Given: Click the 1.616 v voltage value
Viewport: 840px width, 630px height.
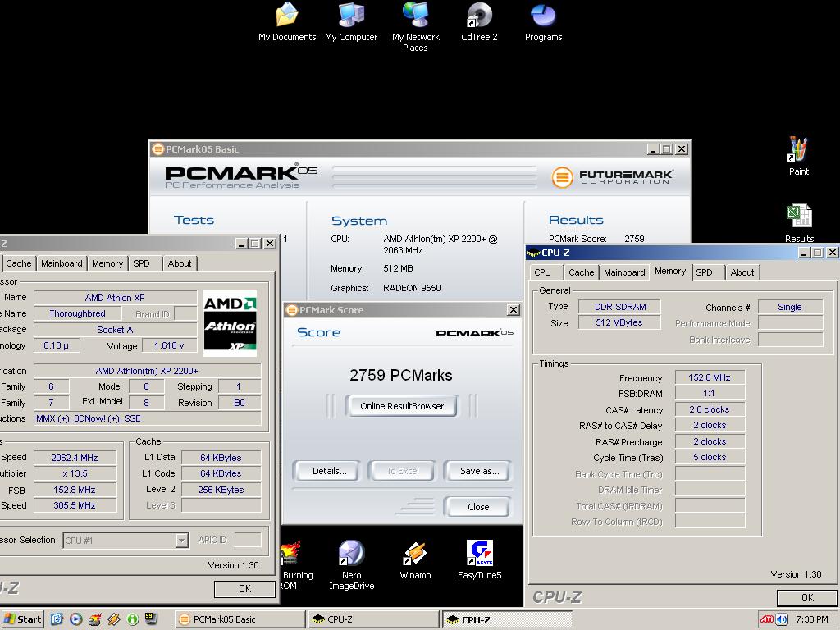Looking at the screenshot, I should (169, 345).
